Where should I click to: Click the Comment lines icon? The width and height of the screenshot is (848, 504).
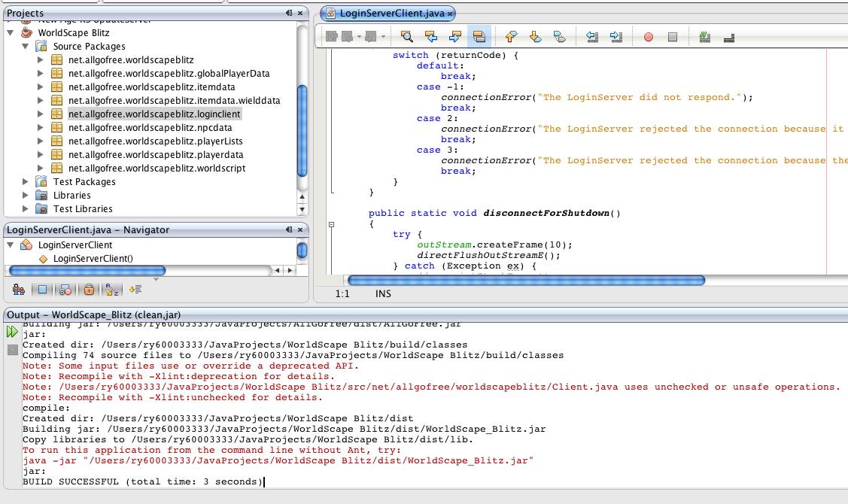[x=705, y=37]
